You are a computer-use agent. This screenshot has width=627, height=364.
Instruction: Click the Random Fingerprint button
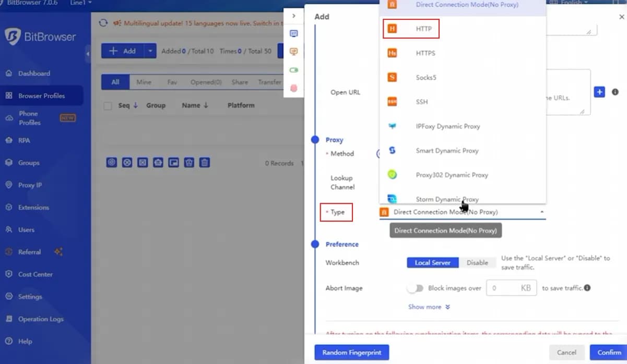click(351, 353)
